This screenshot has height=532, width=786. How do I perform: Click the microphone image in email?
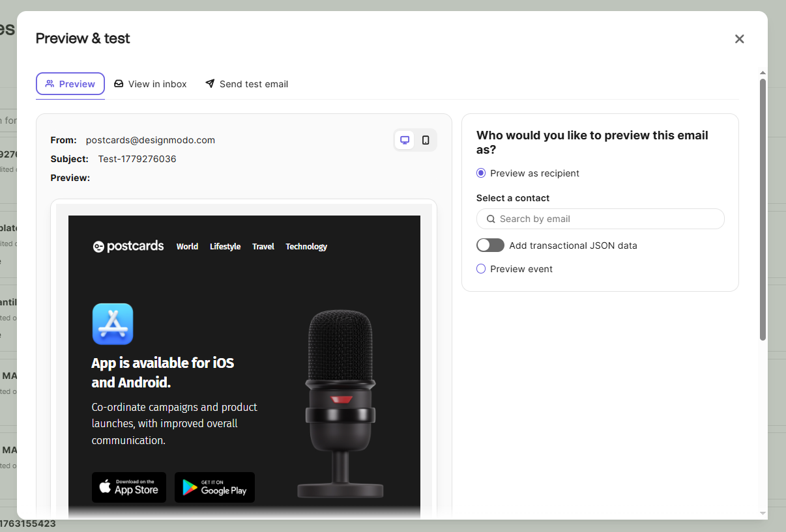click(x=340, y=404)
